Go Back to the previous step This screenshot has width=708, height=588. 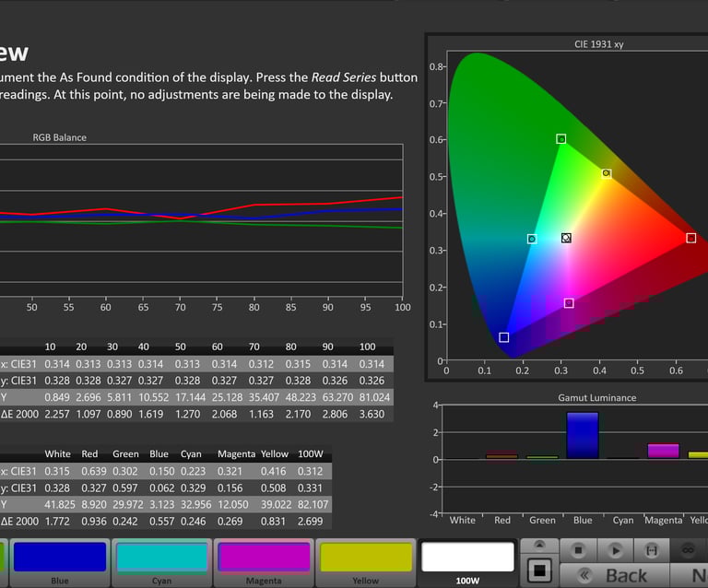click(x=614, y=576)
